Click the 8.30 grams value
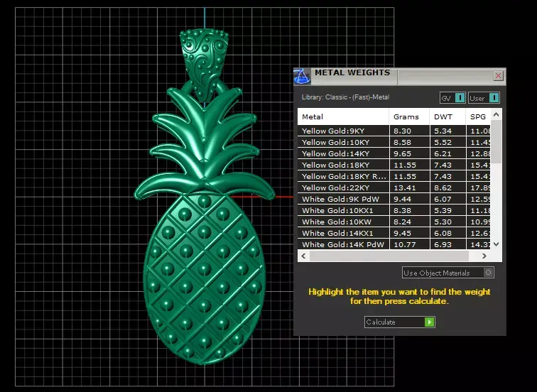The image size is (537, 392). (402, 131)
